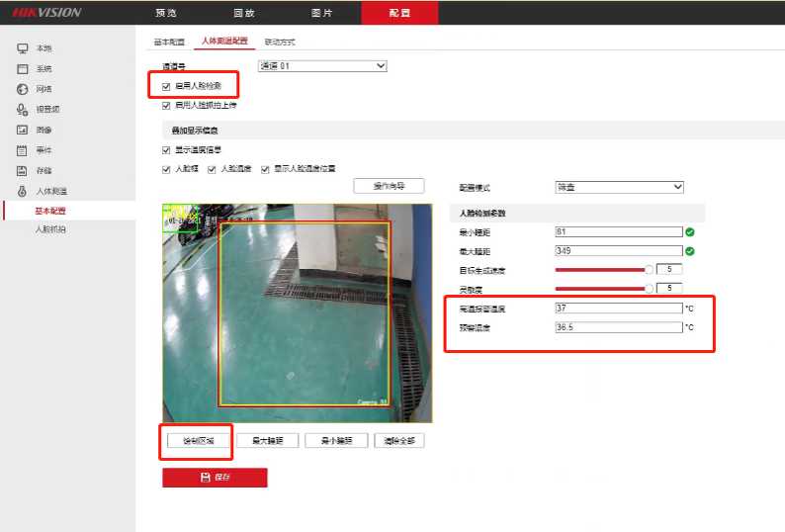The image size is (785, 532).
Task: Click the 图像 (Image) picture icon
Action: pyautogui.click(x=22, y=130)
